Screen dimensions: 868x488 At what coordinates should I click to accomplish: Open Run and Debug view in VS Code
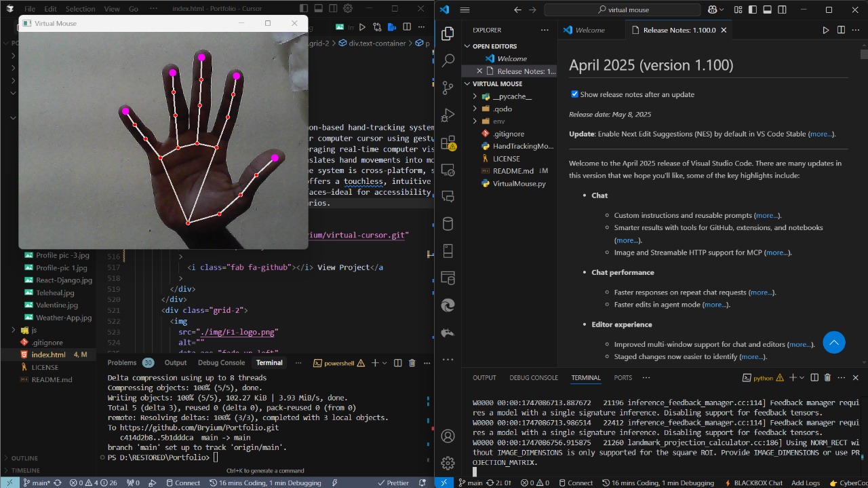point(448,115)
